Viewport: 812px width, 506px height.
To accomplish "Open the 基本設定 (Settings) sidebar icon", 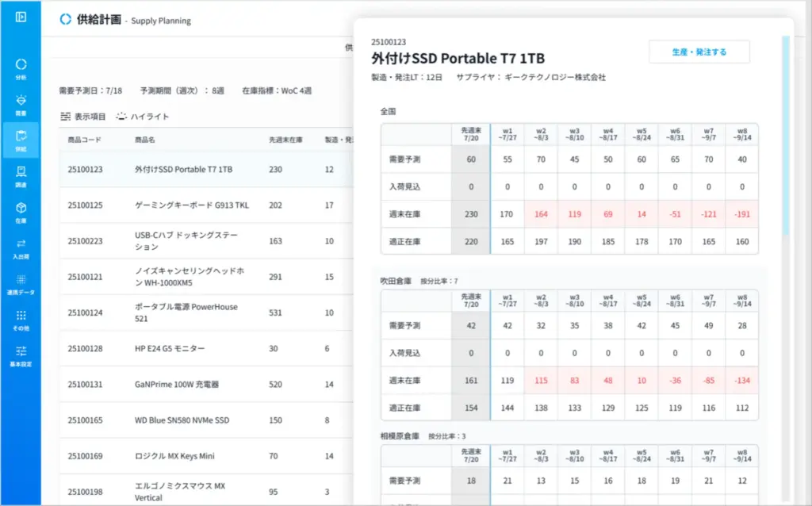I will tap(21, 355).
